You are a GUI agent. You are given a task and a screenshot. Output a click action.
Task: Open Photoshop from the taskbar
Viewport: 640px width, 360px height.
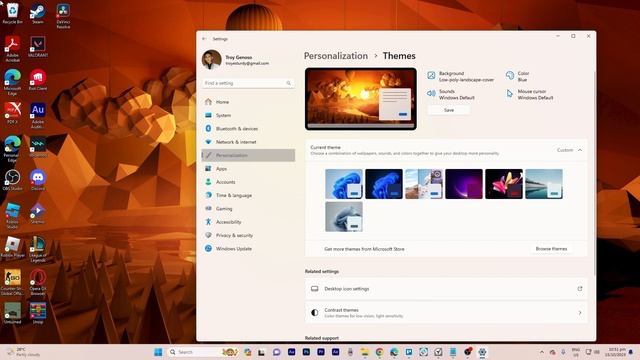pos(306,352)
